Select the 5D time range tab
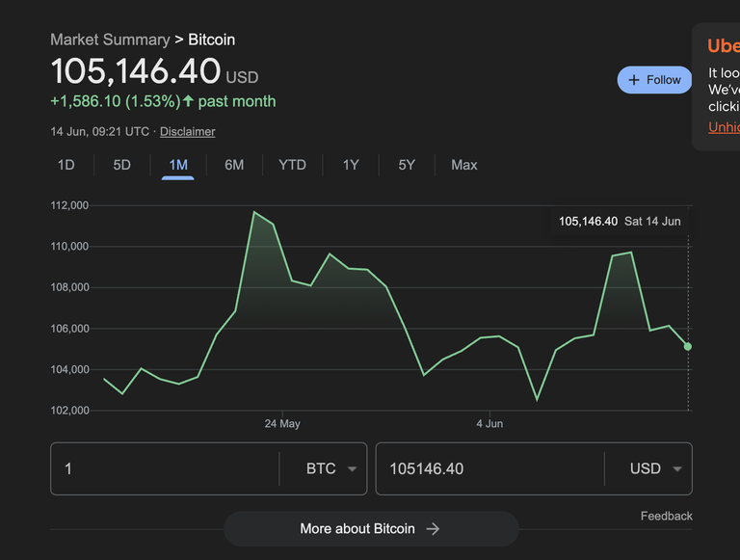 pyautogui.click(x=121, y=165)
